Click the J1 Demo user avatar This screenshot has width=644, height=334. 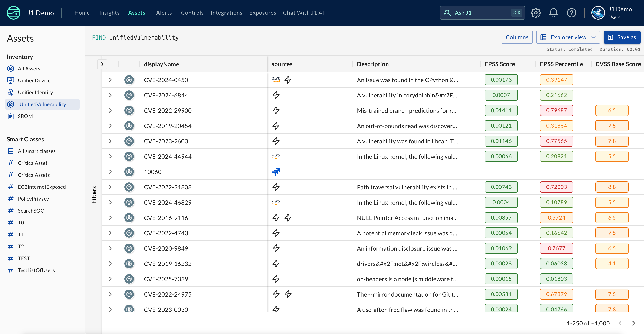point(598,13)
